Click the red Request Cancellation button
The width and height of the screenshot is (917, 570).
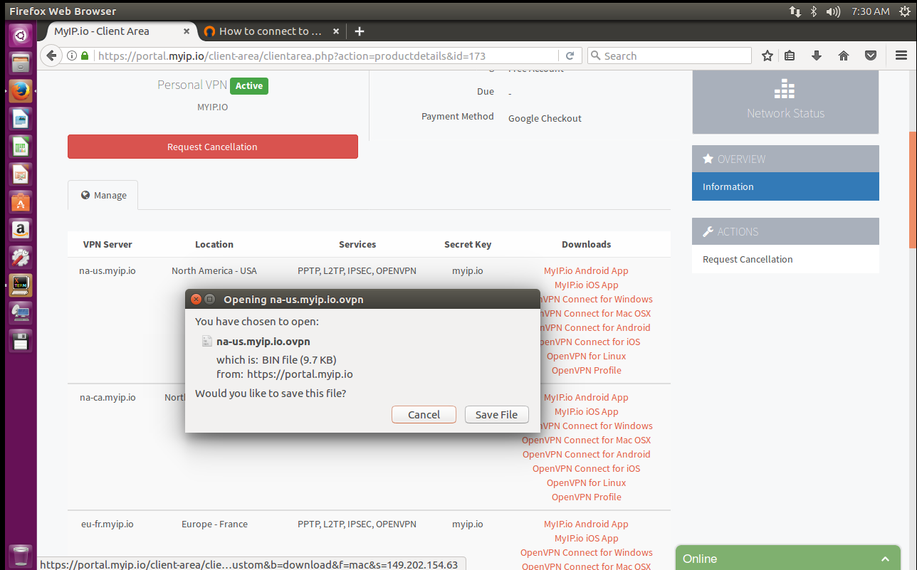tap(212, 147)
